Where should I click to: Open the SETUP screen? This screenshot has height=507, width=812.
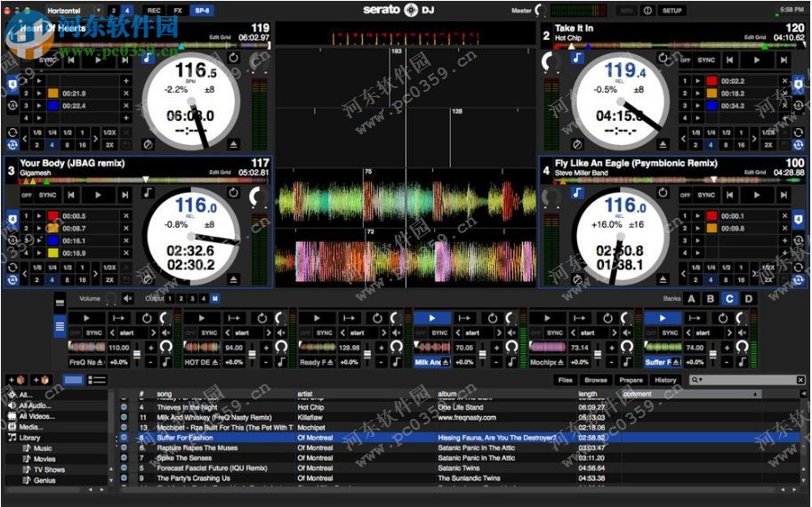coord(672,11)
